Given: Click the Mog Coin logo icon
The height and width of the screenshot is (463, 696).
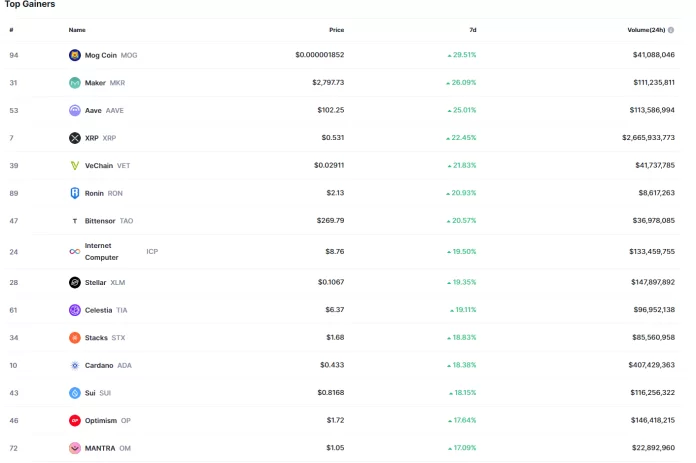Looking at the screenshot, I should click(75, 55).
